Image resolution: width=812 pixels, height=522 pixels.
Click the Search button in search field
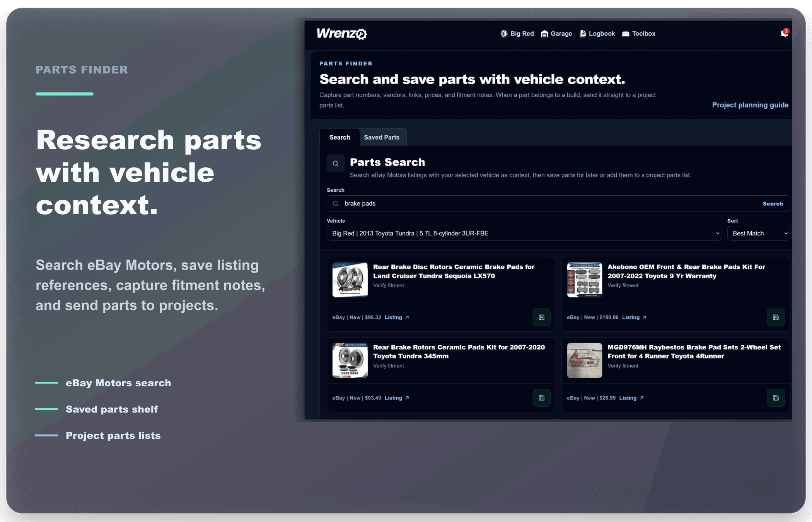coord(773,204)
